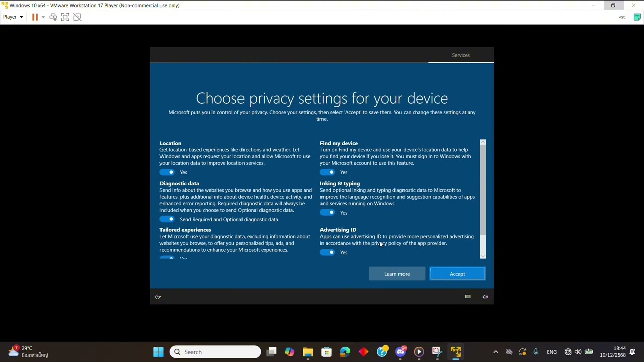Click the Learn more button
This screenshot has width=644, height=362.
click(x=397, y=274)
